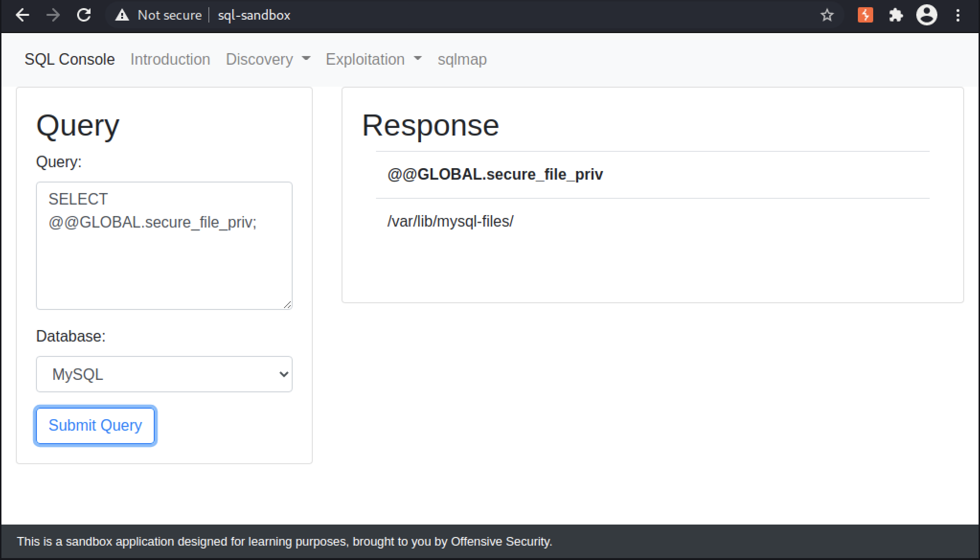Open the browser three-dot menu
This screenshot has width=980, height=560.
pos(958,15)
